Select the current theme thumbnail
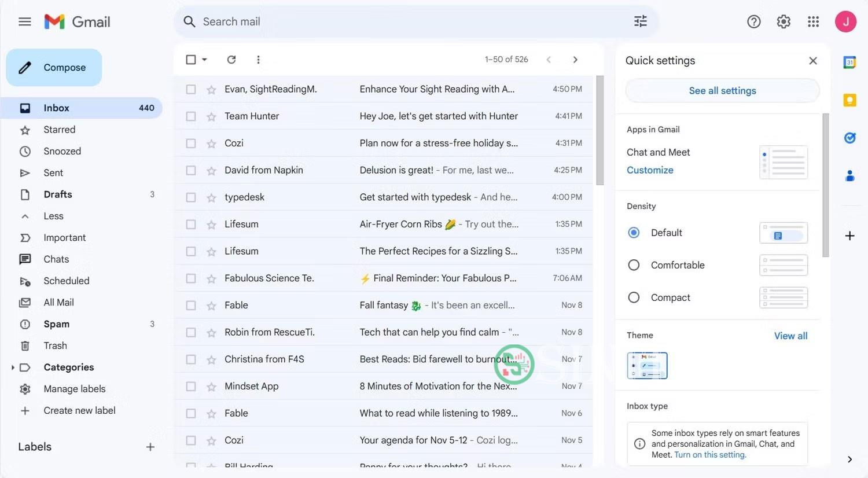This screenshot has height=478, width=868. [647, 366]
